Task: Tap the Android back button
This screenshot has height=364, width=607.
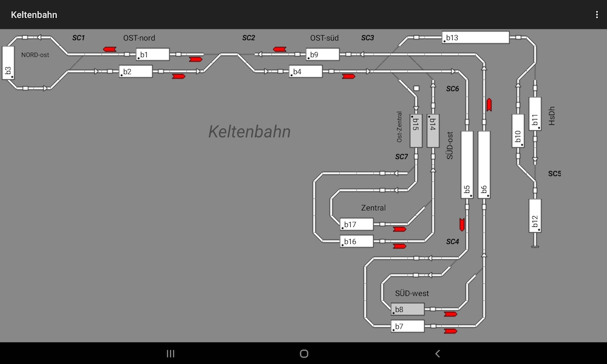Action: pos(438,354)
